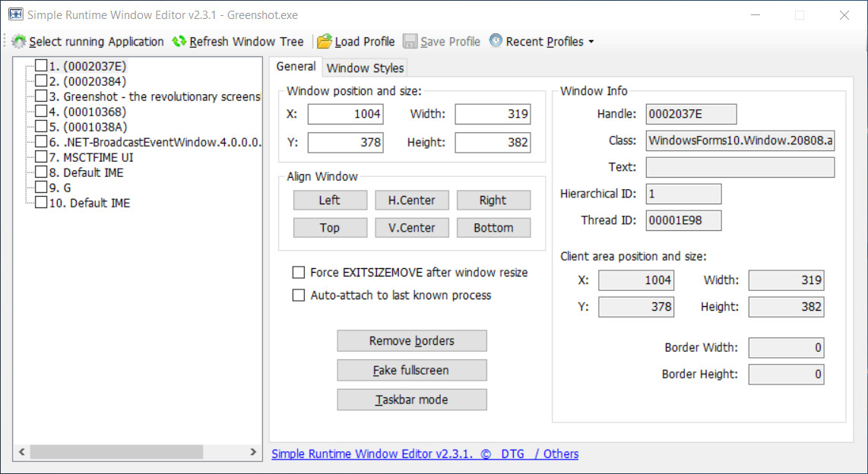
Task: Click the Select running Application gear icon
Action: click(x=19, y=41)
